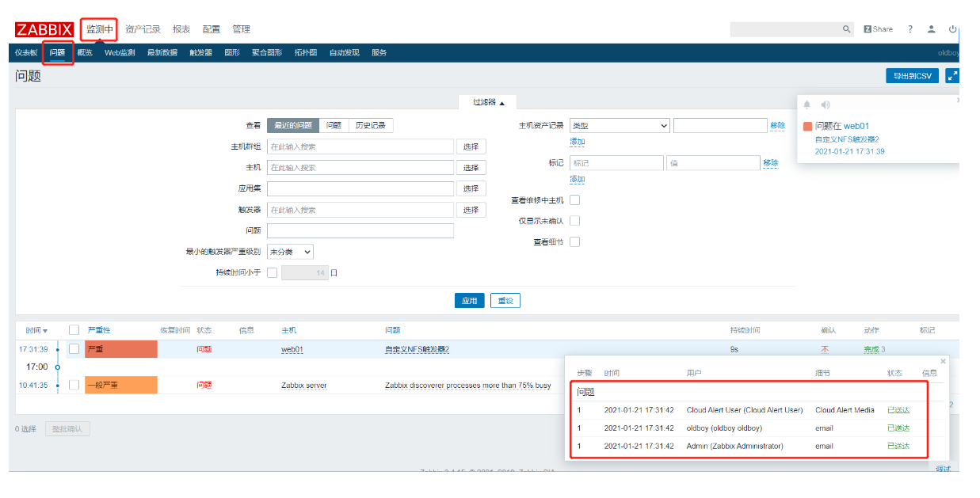Click the 完成 3 actions link
Image resolution: width=980 pixels, height=498 pixels.
coord(875,349)
